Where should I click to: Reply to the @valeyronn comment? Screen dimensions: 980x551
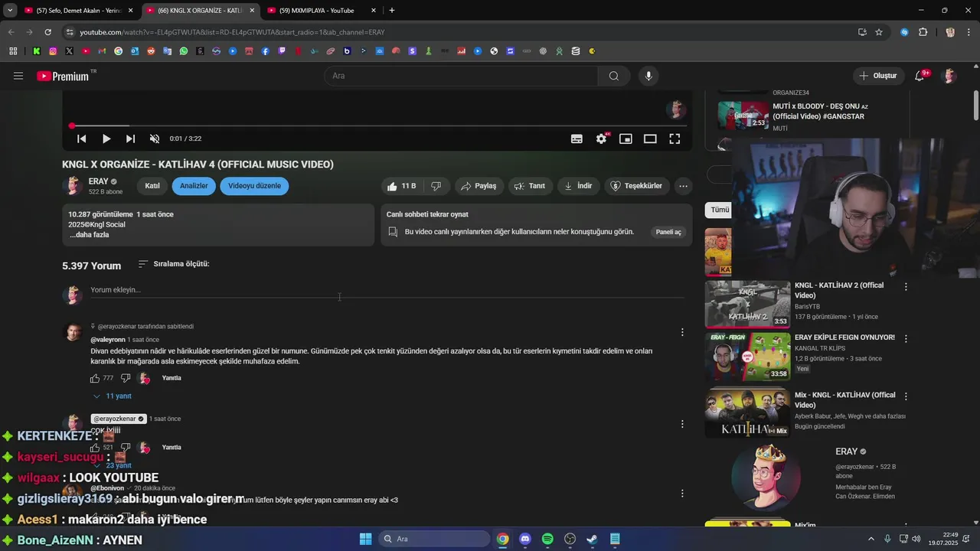(x=171, y=378)
